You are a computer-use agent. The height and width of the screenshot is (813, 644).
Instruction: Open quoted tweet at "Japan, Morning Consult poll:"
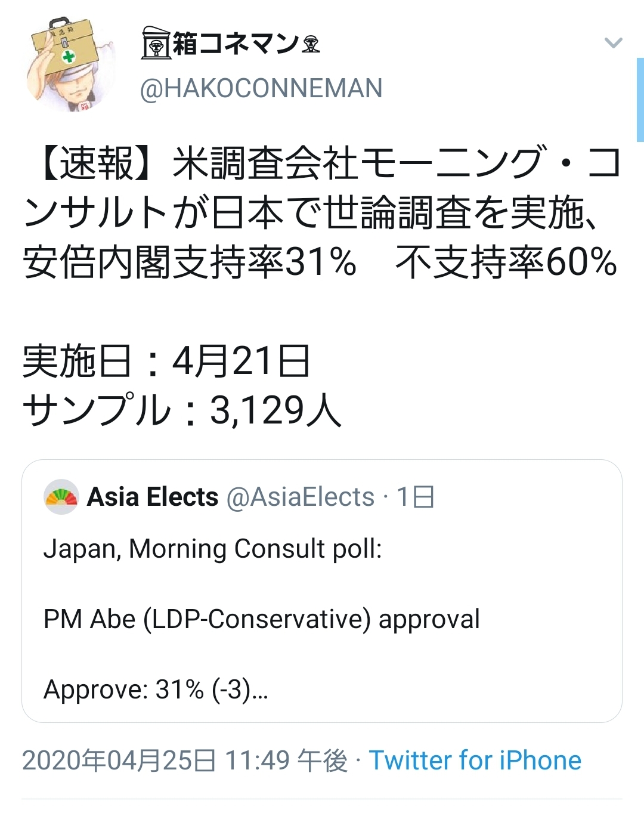click(213, 549)
